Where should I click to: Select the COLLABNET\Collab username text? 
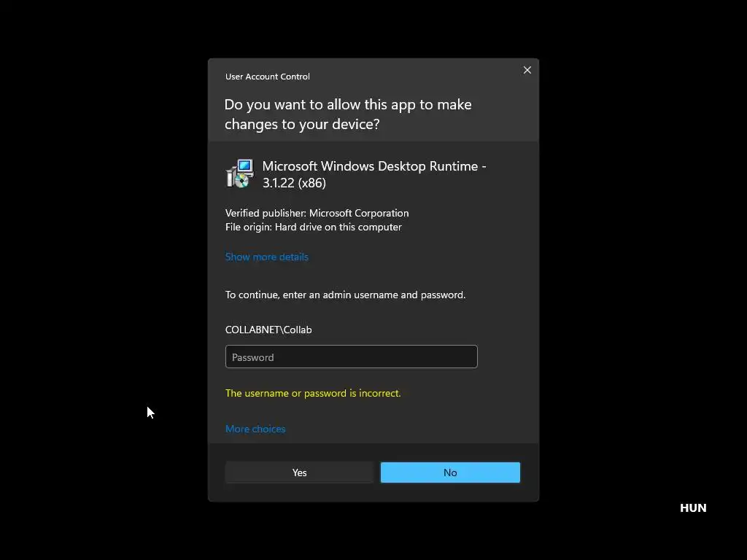click(x=268, y=330)
